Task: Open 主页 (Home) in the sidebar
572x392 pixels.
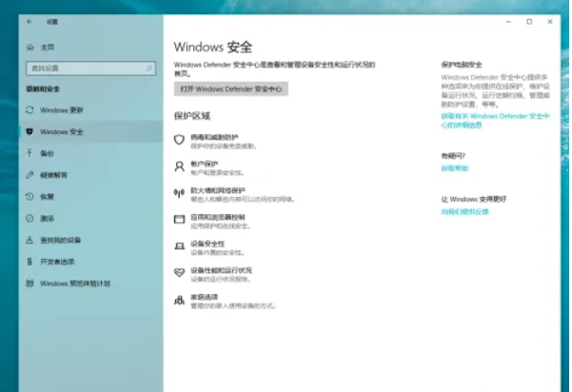Action: coord(48,47)
